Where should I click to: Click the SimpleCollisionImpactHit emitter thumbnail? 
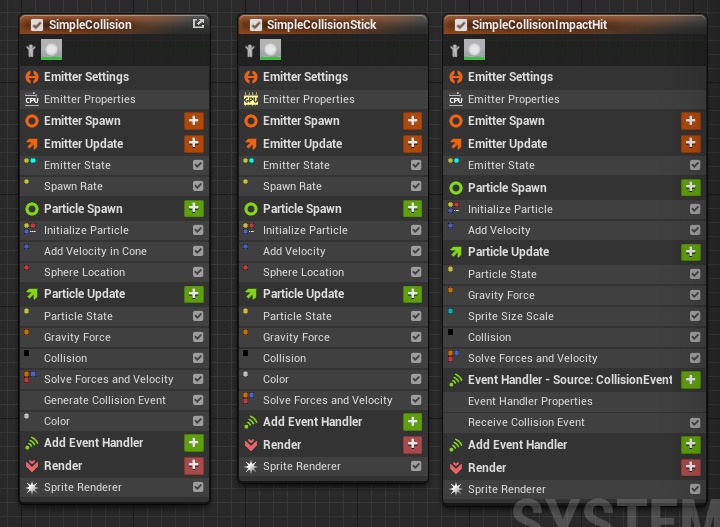click(474, 50)
